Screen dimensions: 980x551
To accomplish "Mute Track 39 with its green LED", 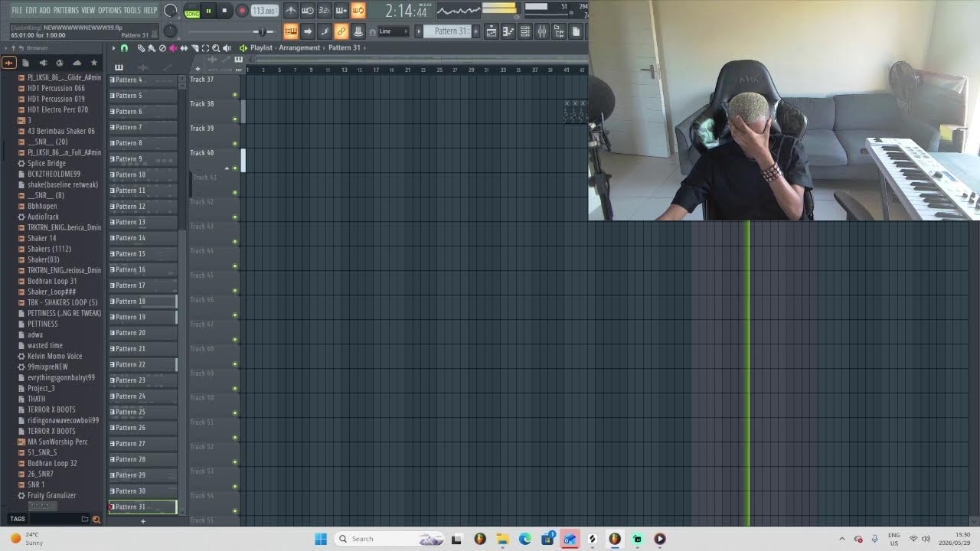I will [x=235, y=144].
